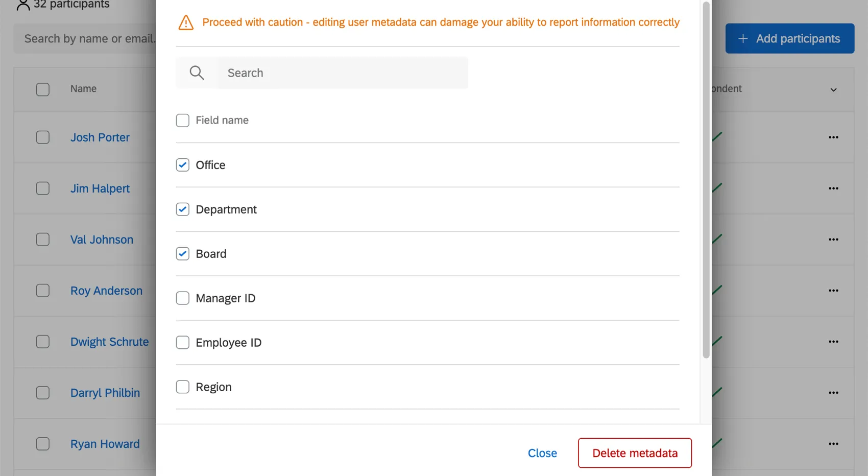Click the orange warning triangle icon
Screen dimensions: 868x476
tap(185, 22)
